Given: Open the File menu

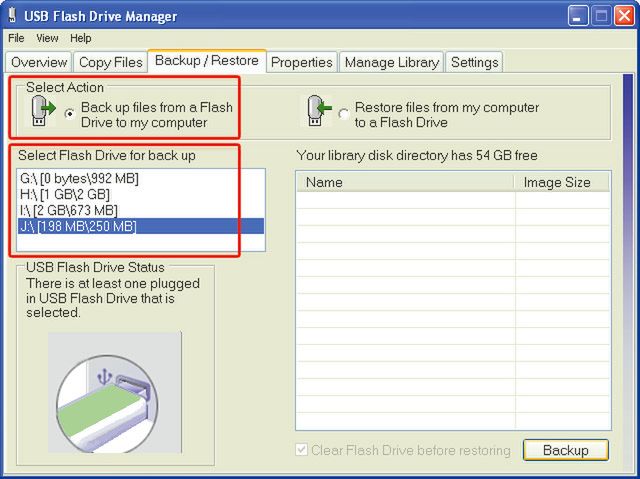Looking at the screenshot, I should tap(16, 38).
